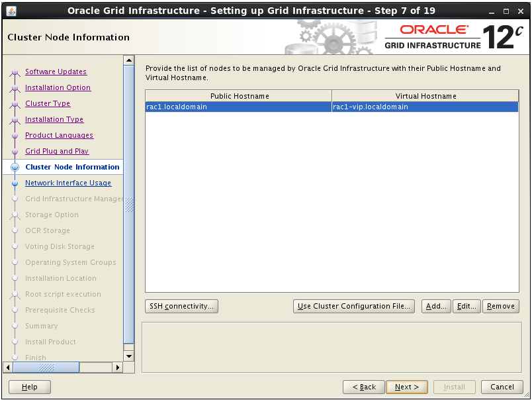Screen dimensions: 532x400
Task: Go to Grid Plug and Play step
Action: 57,151
